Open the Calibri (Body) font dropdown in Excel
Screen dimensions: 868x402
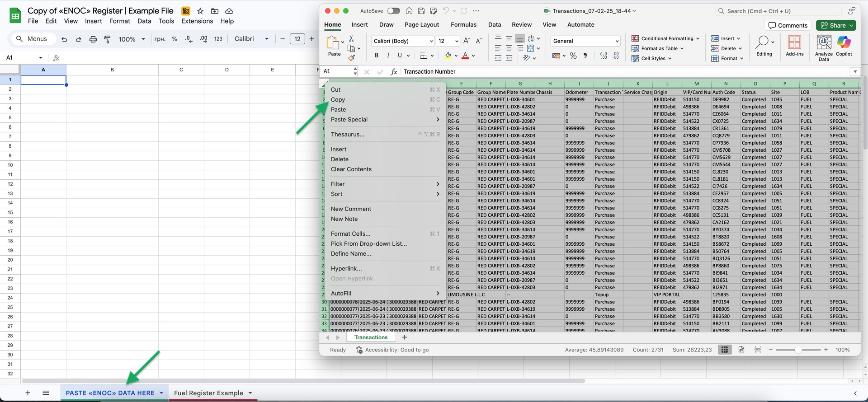(431, 41)
